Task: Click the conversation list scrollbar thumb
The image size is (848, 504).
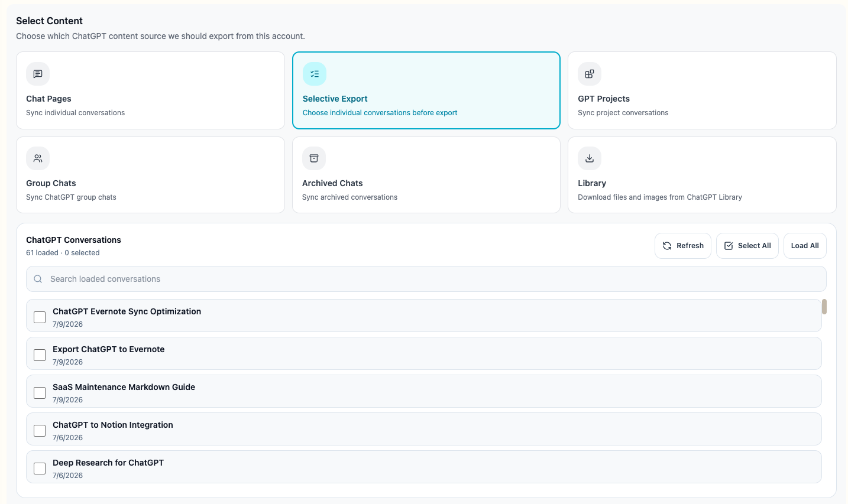Action: pyautogui.click(x=824, y=307)
